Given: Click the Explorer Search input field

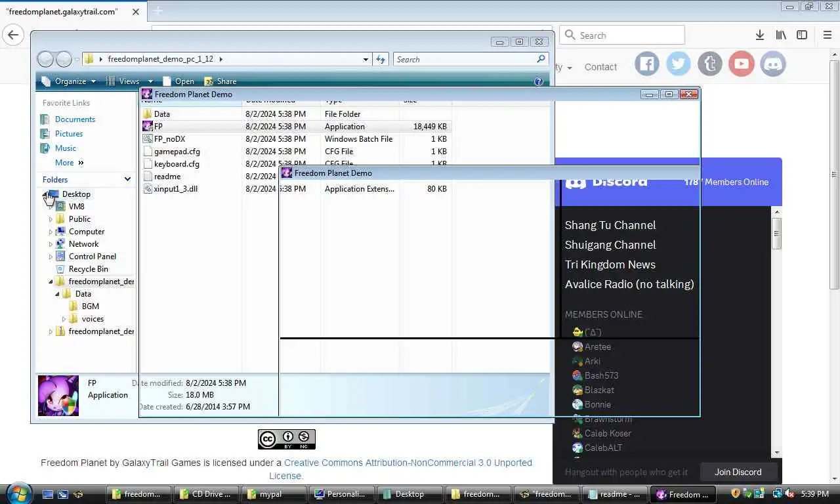Looking at the screenshot, I should pos(465,59).
